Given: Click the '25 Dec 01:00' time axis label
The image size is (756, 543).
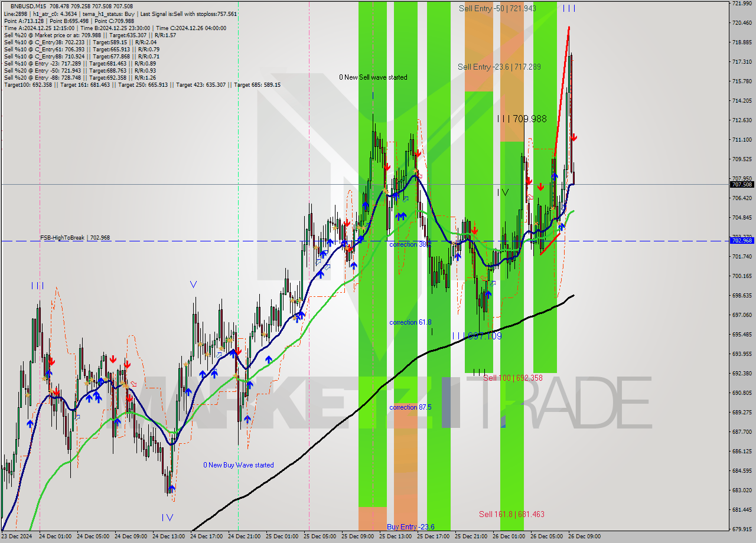Looking at the screenshot, I should (282, 537).
